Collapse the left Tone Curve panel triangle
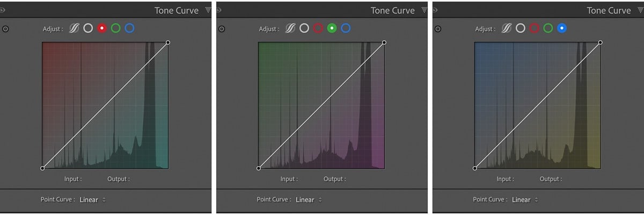The image size is (644, 215). [208, 9]
